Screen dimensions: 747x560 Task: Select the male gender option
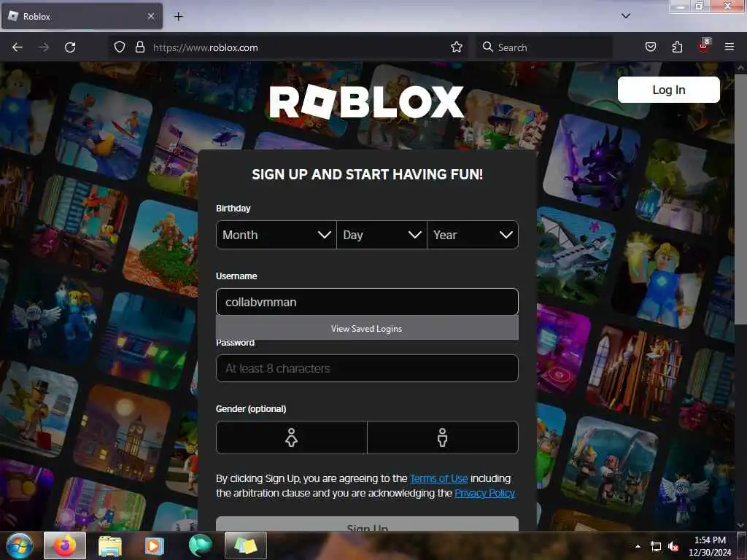tap(443, 437)
